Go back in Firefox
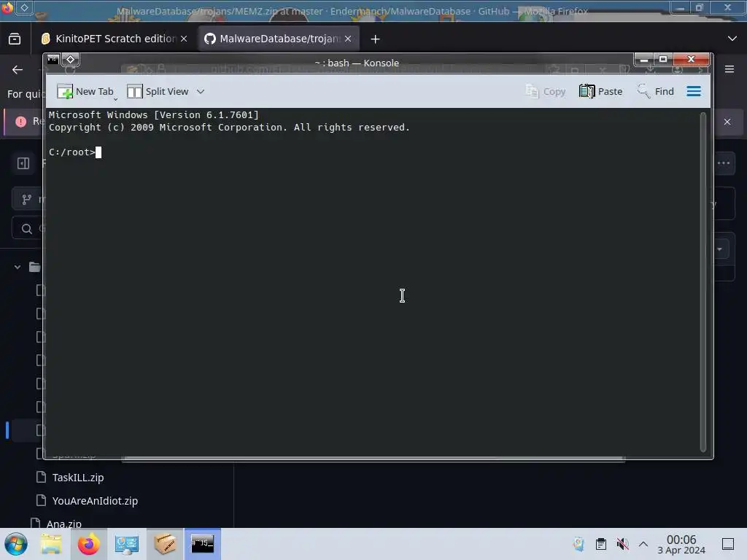The height and width of the screenshot is (560, 747). (x=18, y=69)
